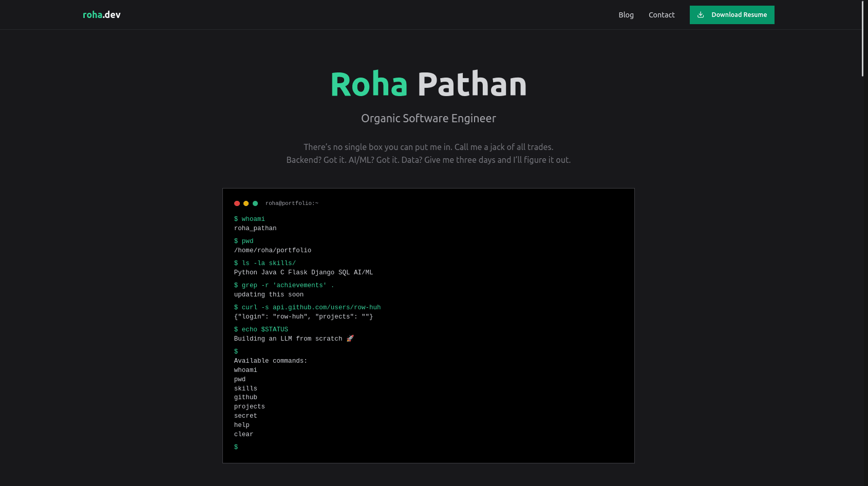
Task: Open the Blog page
Action: tap(626, 15)
